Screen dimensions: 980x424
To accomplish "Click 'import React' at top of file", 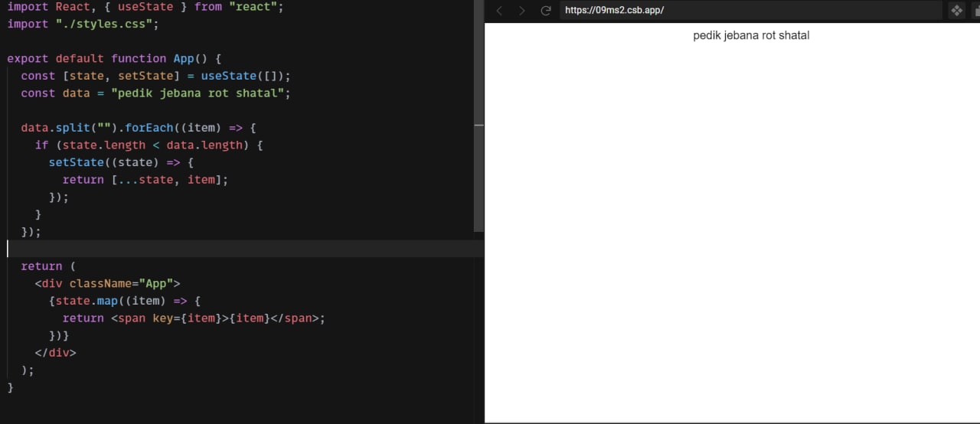I will pos(48,7).
